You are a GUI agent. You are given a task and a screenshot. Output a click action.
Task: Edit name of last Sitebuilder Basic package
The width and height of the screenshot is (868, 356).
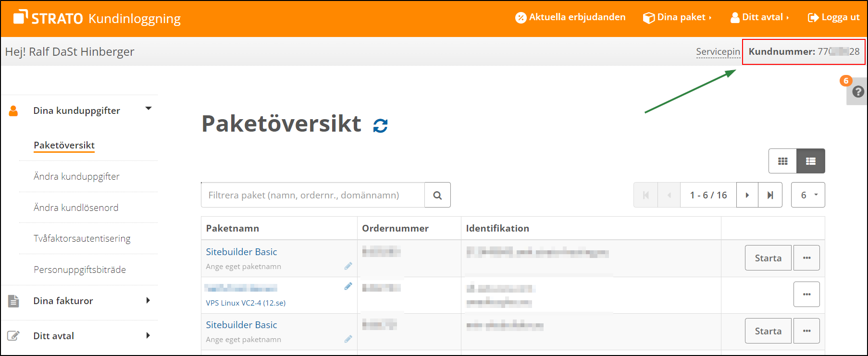348,339
